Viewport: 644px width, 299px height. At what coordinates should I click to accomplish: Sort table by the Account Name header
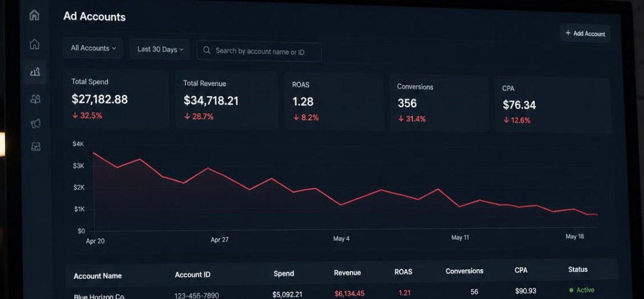[97, 276]
